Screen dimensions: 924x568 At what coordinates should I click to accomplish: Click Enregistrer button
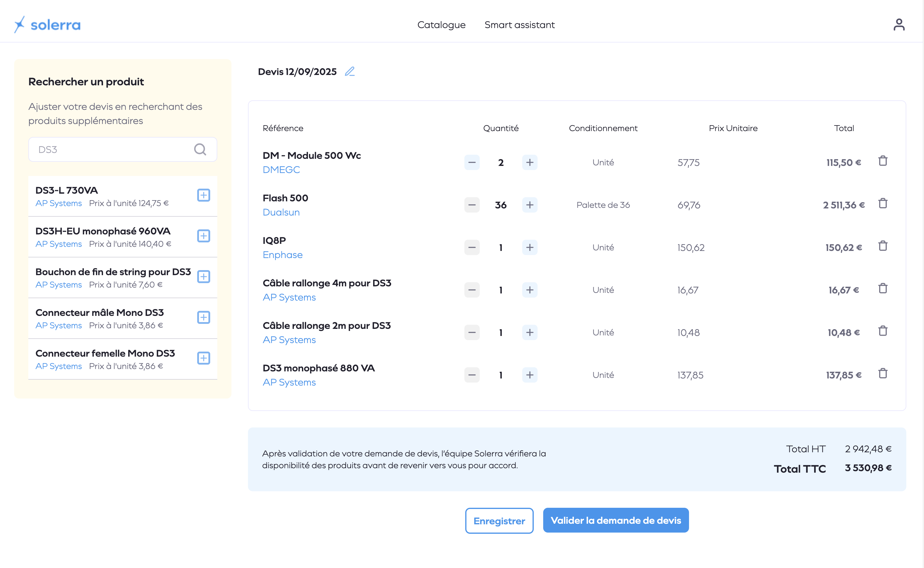tap(499, 521)
